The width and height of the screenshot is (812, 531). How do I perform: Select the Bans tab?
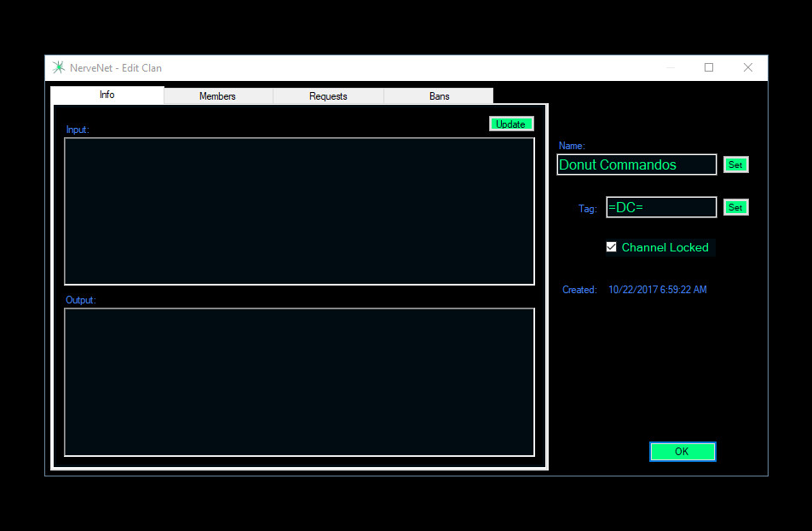click(x=439, y=96)
